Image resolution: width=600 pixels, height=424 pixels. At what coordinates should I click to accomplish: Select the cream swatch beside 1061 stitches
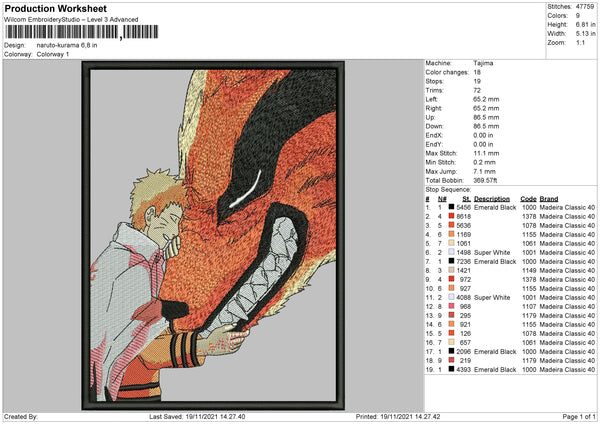point(452,243)
